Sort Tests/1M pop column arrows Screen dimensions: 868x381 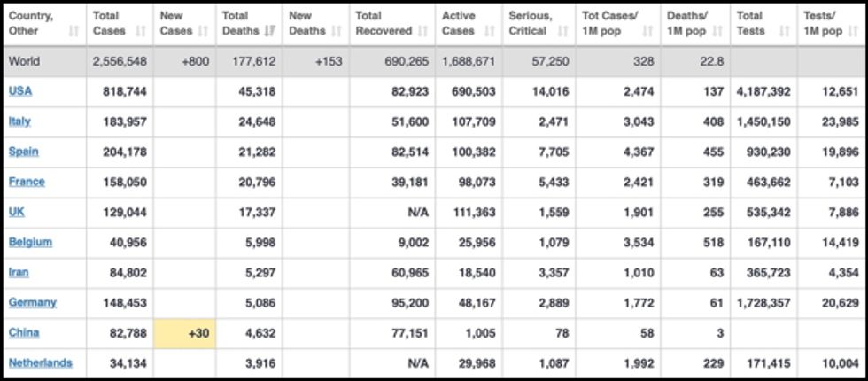[852, 32]
